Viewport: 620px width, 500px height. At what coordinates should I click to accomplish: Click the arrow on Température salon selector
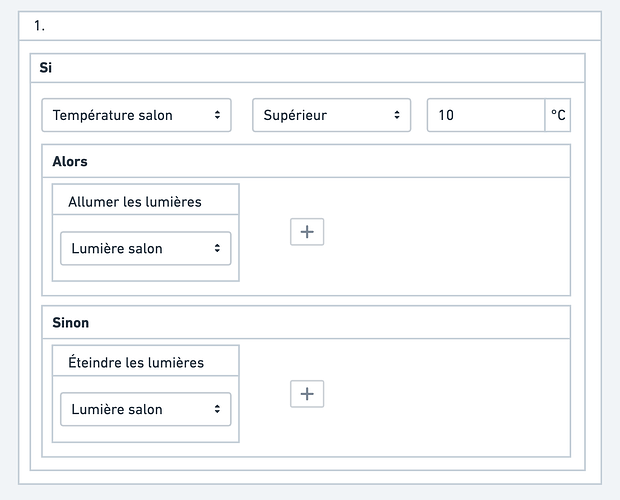pos(218,115)
